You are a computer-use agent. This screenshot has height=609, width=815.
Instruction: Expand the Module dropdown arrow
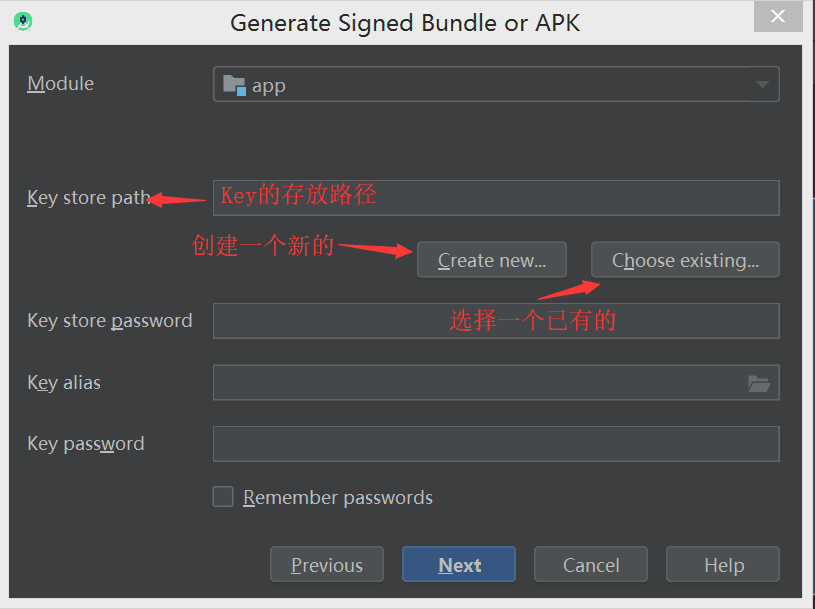pos(763,84)
